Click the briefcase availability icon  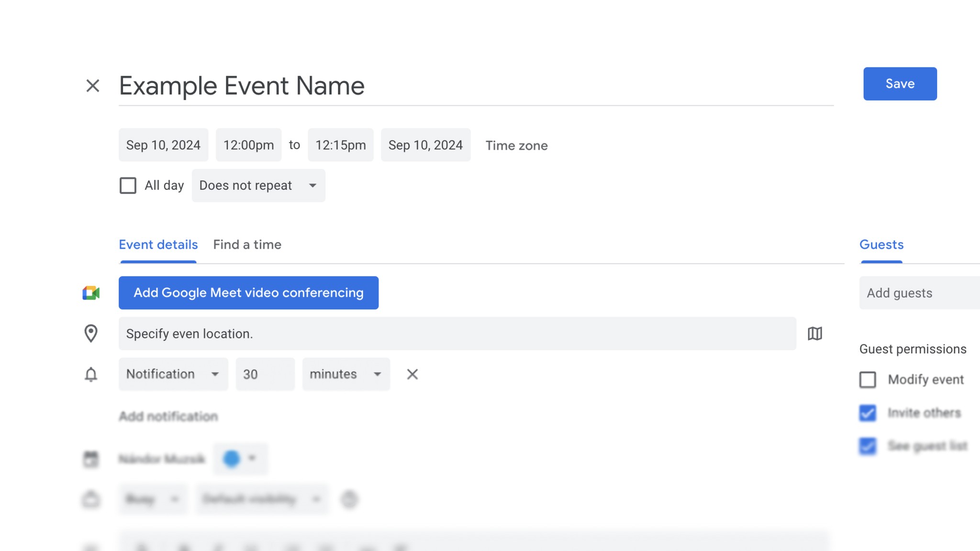point(91,498)
